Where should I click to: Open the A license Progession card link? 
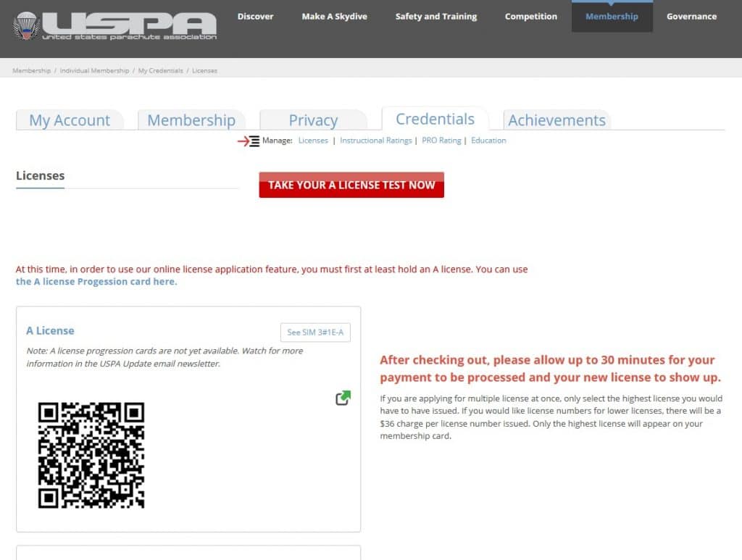(x=96, y=281)
